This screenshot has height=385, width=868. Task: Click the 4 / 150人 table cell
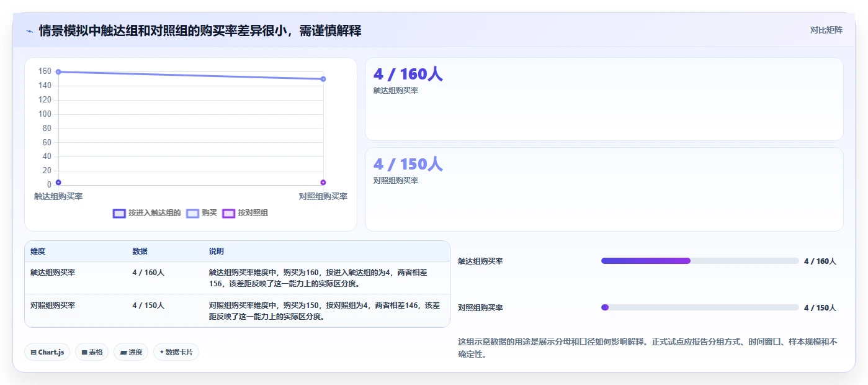(x=148, y=306)
